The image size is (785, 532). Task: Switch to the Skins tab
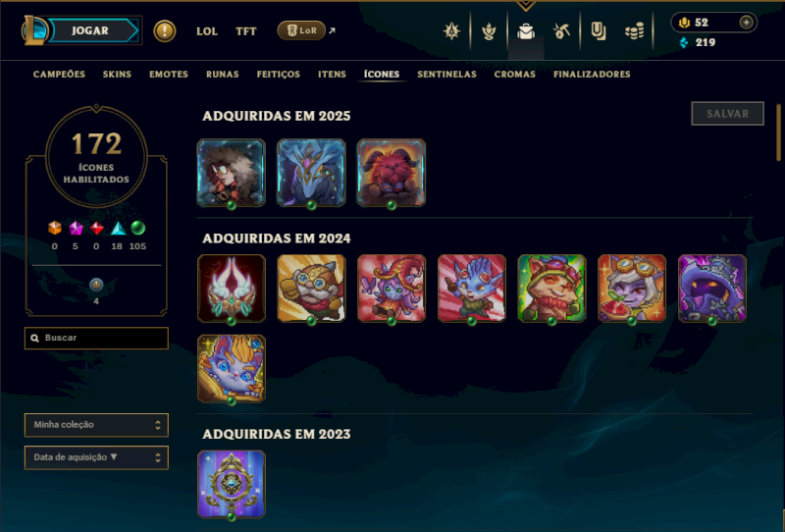click(117, 75)
